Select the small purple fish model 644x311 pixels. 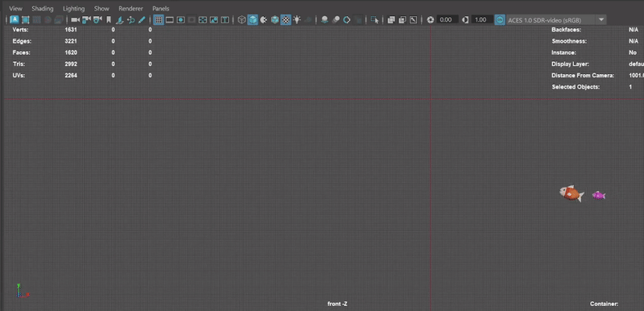pyautogui.click(x=598, y=195)
